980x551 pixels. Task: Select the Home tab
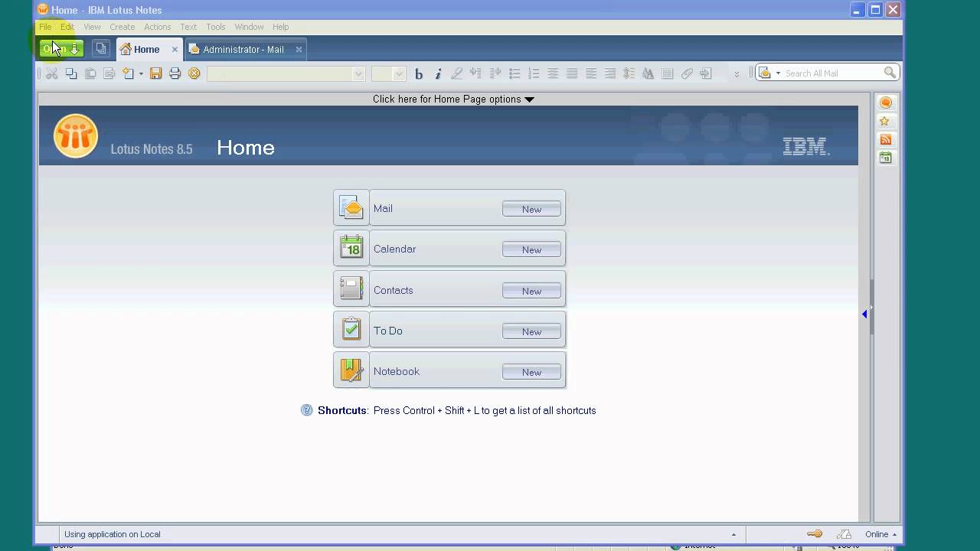click(147, 49)
